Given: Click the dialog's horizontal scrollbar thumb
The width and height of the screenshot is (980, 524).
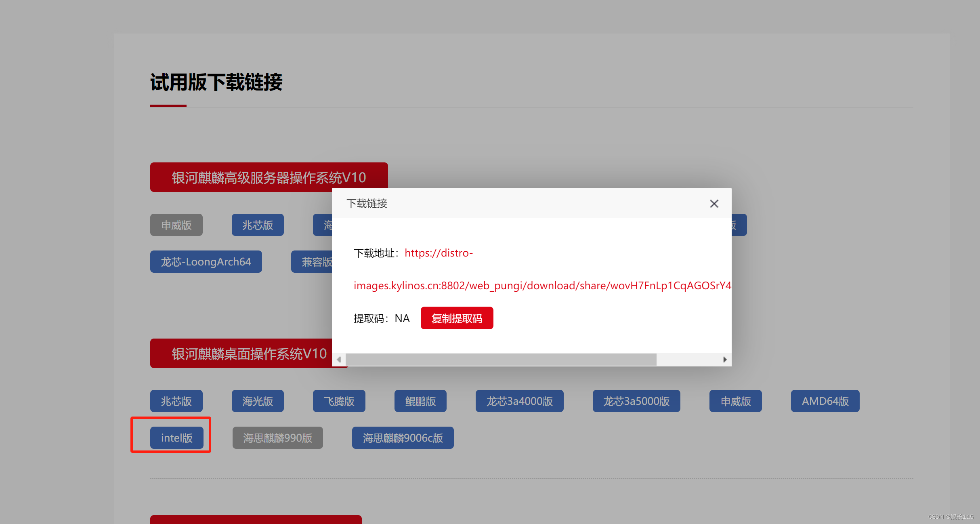Looking at the screenshot, I should tap(501, 360).
